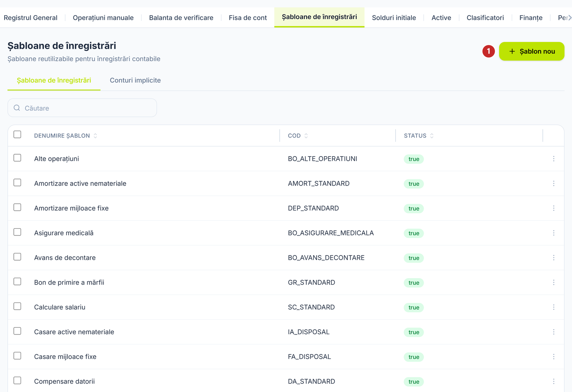572x392 pixels.
Task: Open row menu for Asigurare medicală
Action: pos(554,233)
